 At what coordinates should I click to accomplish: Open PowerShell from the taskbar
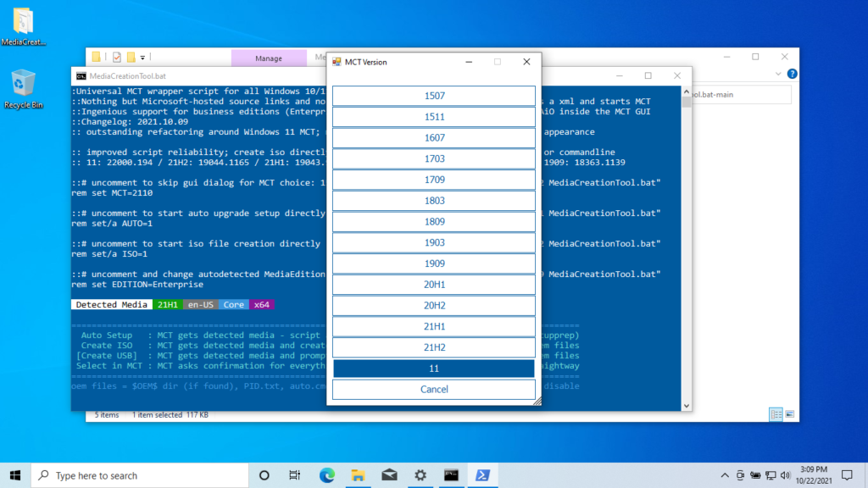tap(482, 474)
